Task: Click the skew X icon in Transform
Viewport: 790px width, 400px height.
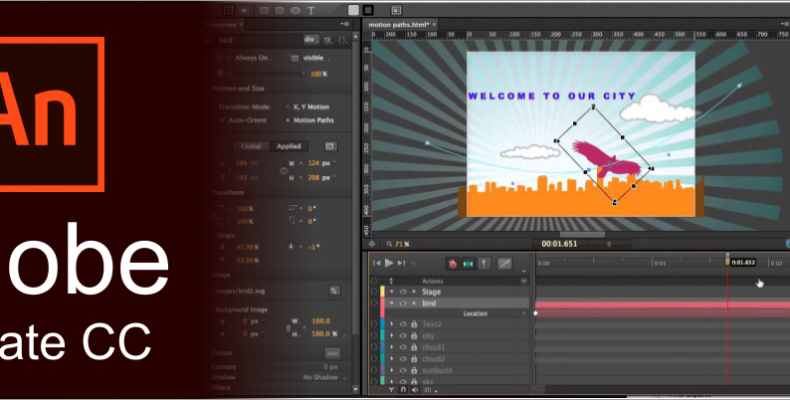Action: [293, 208]
